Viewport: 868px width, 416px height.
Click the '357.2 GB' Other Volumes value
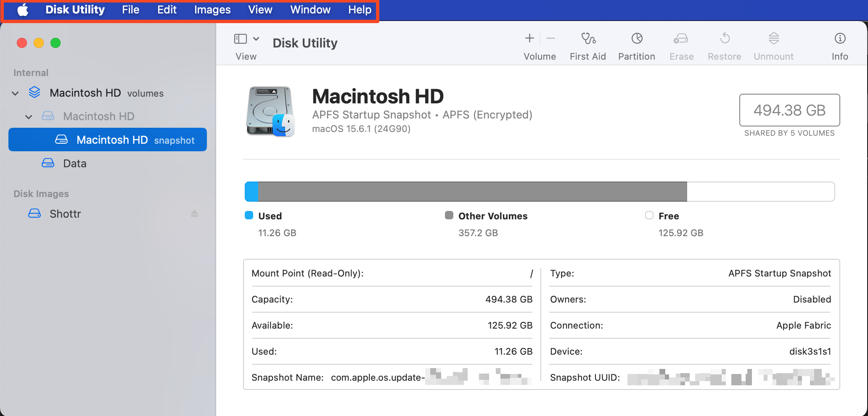pos(478,233)
